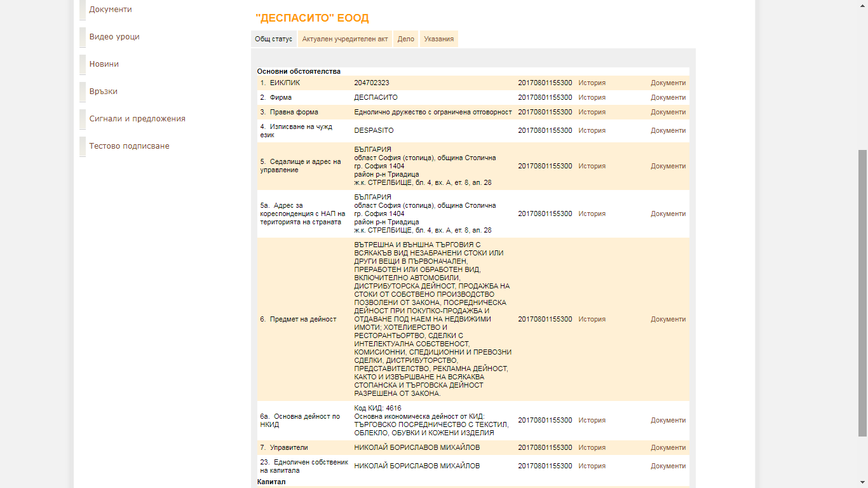Open Документи for the Фирма row

(668, 97)
